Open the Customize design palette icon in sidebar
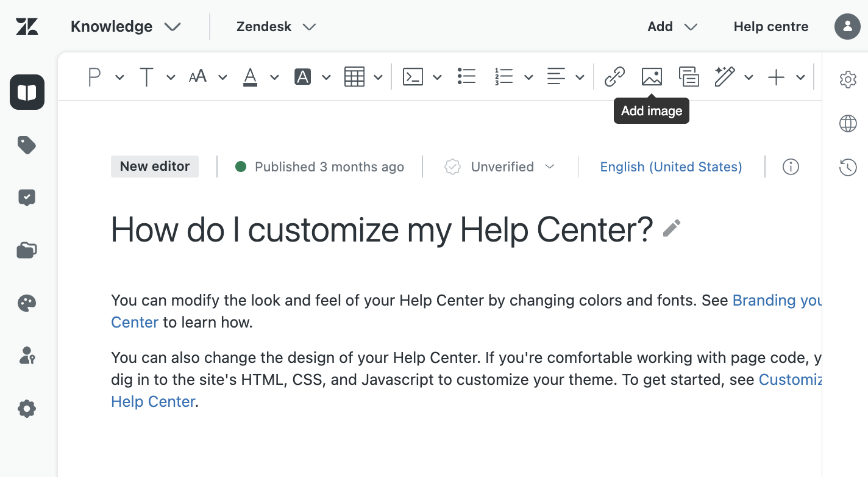The image size is (868, 477). click(x=27, y=303)
